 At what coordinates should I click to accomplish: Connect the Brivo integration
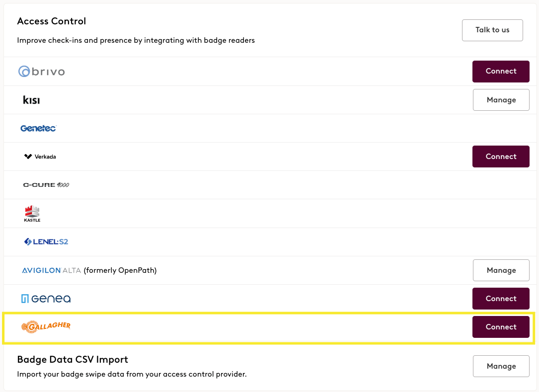pos(501,72)
